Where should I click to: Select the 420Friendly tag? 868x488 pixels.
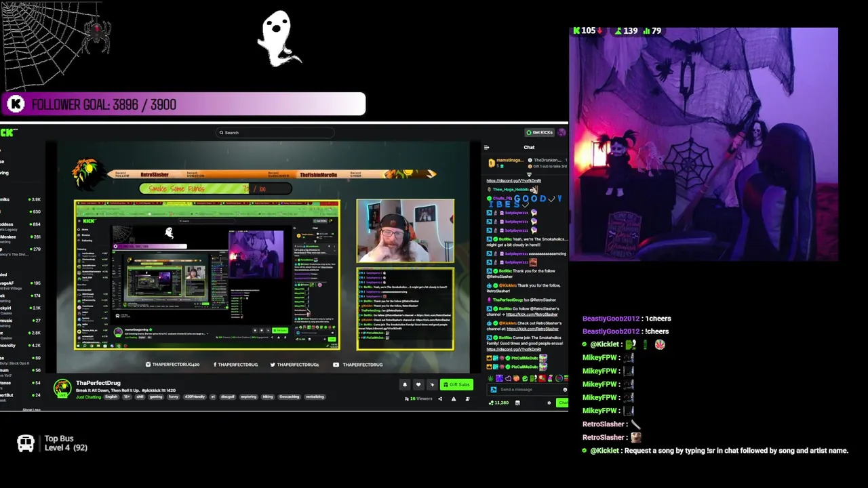(x=195, y=397)
